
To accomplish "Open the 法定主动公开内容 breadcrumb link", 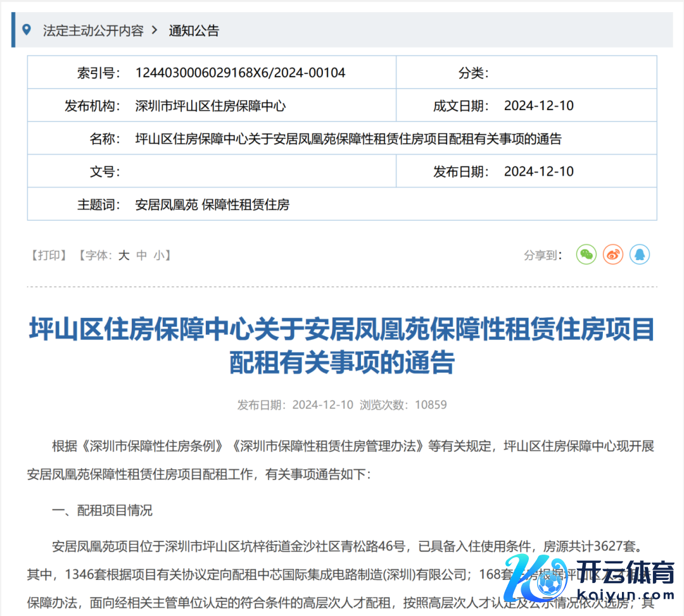I will (x=93, y=30).
